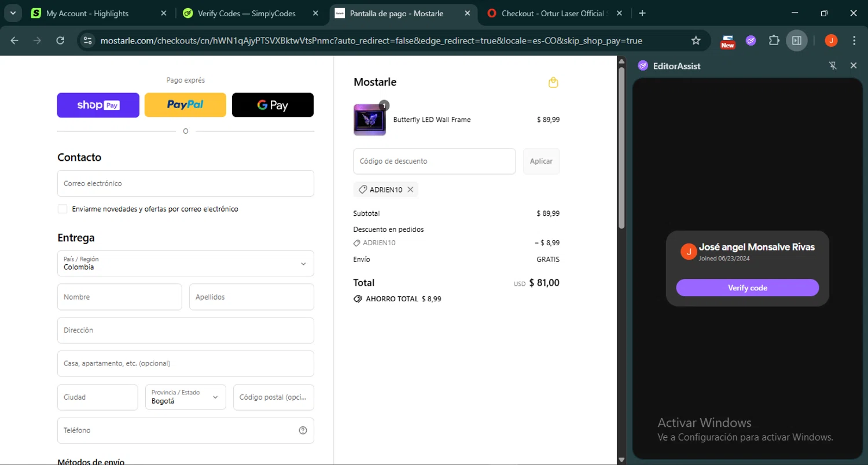Screen dimensions: 868x465
Task: Focus the Apellidos field
Action: click(252, 297)
